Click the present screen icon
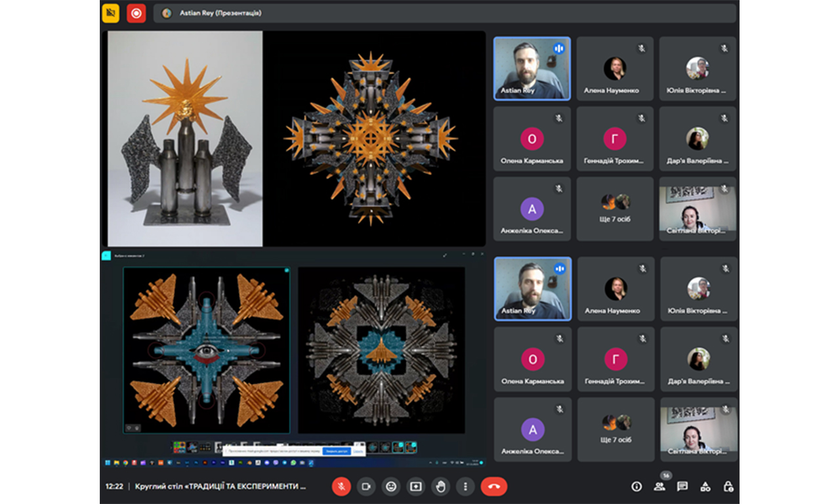This screenshot has height=504, width=840. click(415, 486)
